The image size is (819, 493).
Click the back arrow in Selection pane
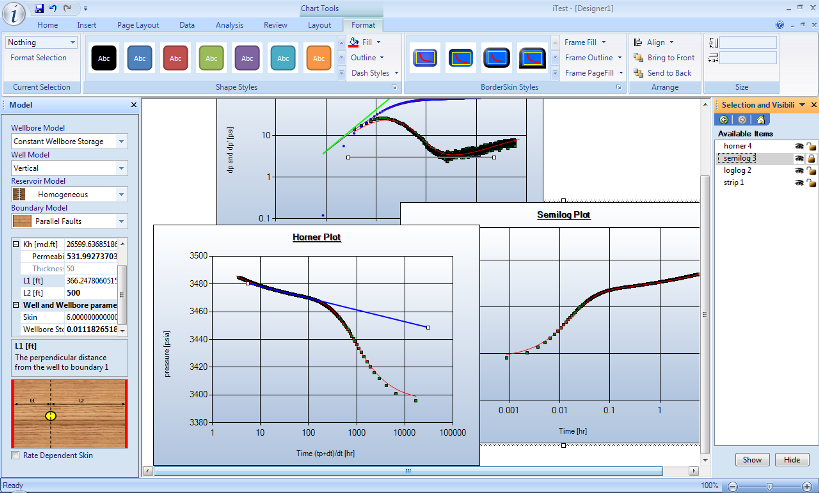tap(723, 120)
